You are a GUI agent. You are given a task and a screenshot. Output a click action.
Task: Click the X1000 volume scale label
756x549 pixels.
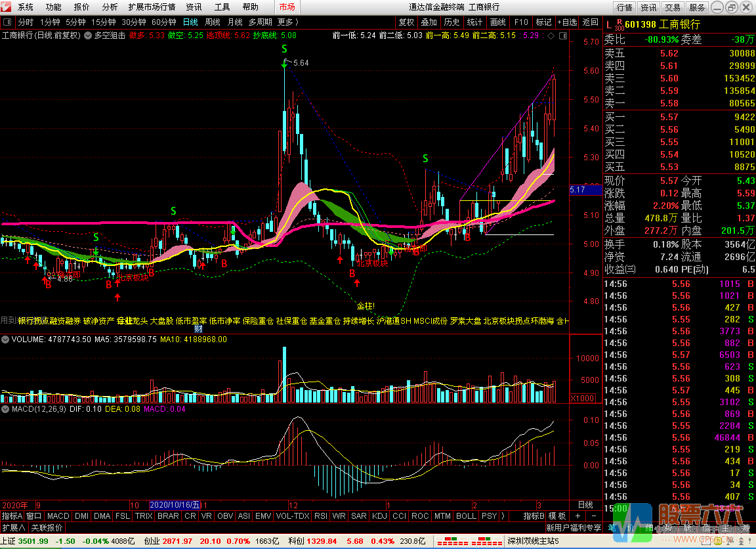583,399
